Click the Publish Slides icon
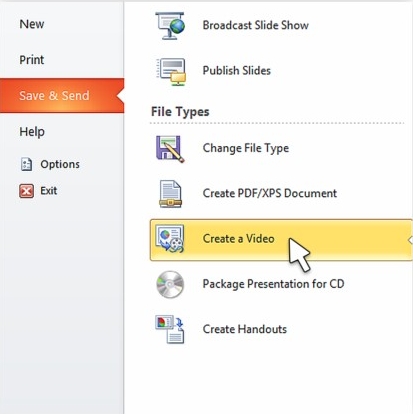This screenshot has width=413, height=414. pyautogui.click(x=171, y=72)
